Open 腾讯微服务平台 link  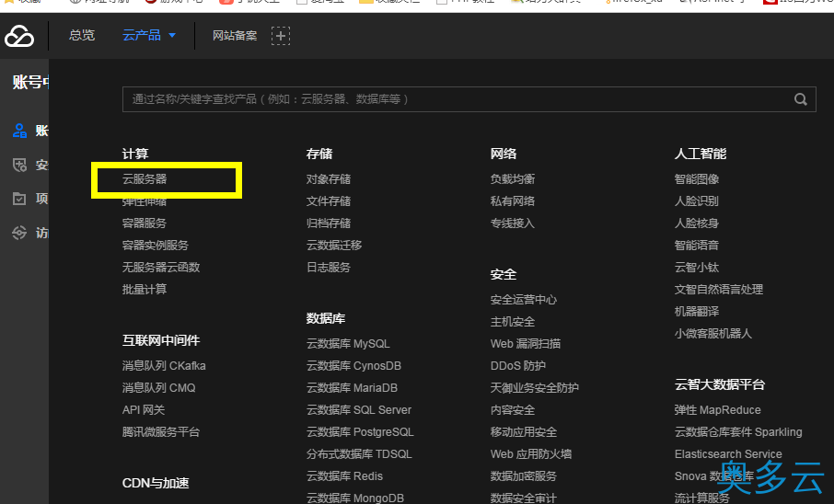pyautogui.click(x=161, y=432)
